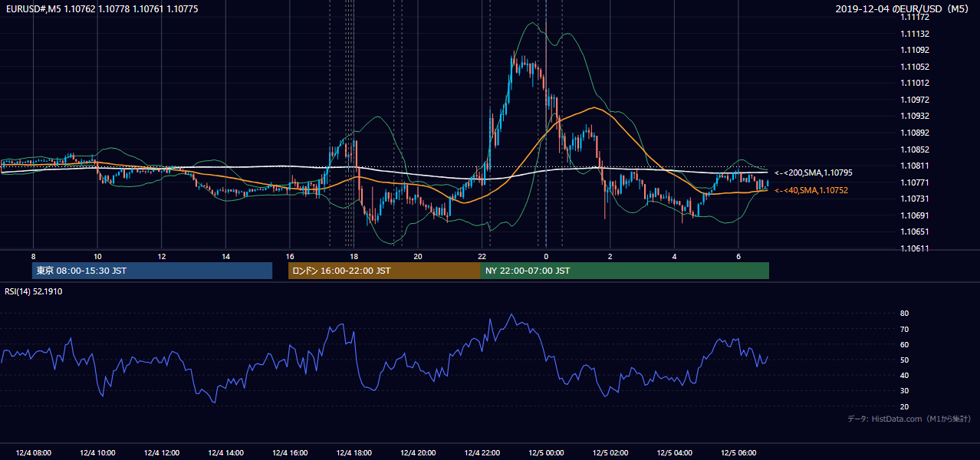Click the RSI scale value 30
The height and width of the screenshot is (460, 980).
[904, 392]
